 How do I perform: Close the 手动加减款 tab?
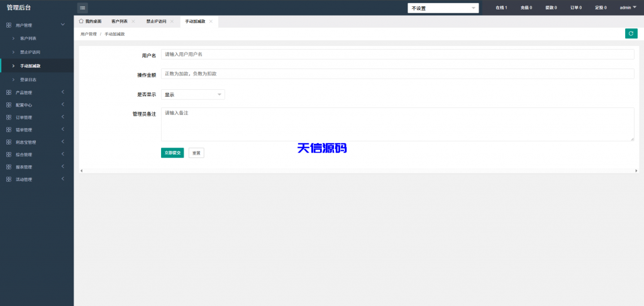click(211, 21)
